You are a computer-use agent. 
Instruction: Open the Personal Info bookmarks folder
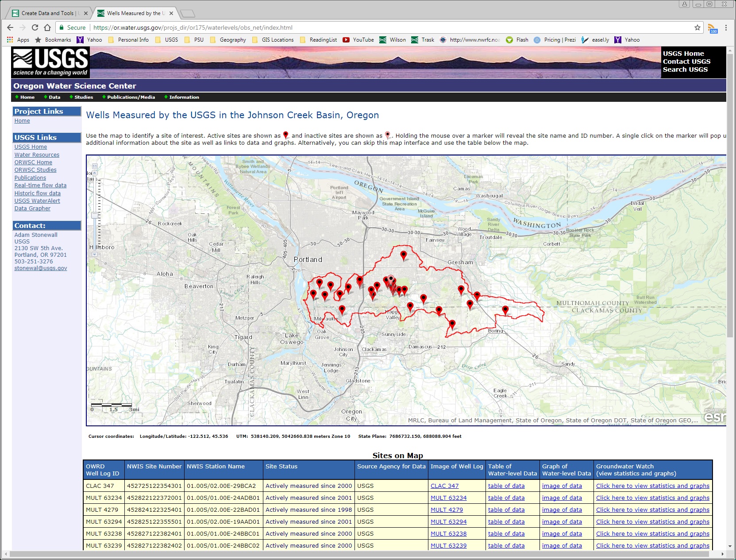[x=128, y=40]
